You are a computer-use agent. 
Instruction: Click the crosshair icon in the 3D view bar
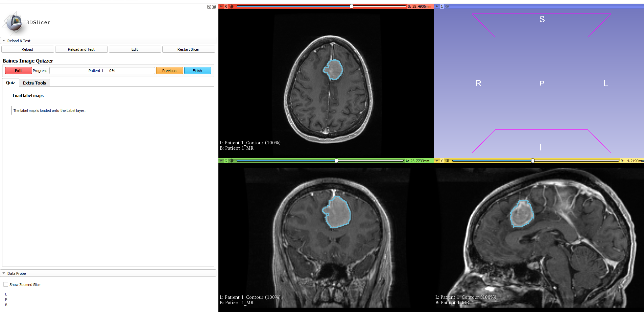[x=447, y=6]
